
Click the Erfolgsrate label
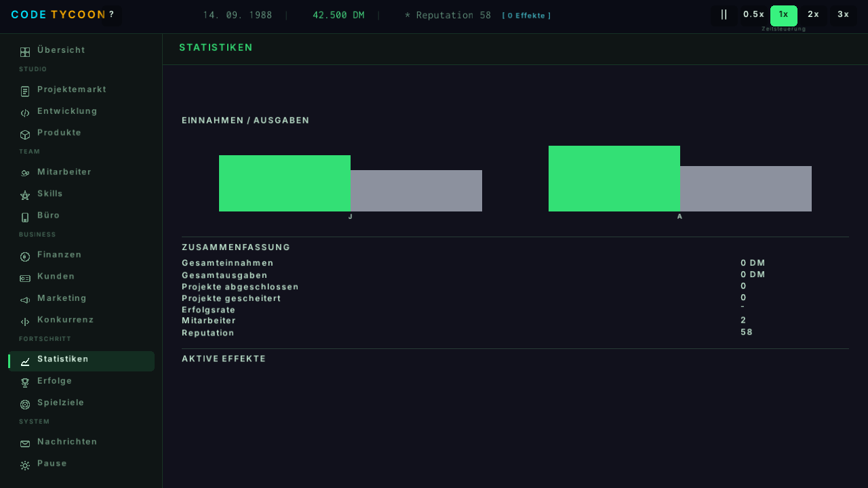pos(209,310)
